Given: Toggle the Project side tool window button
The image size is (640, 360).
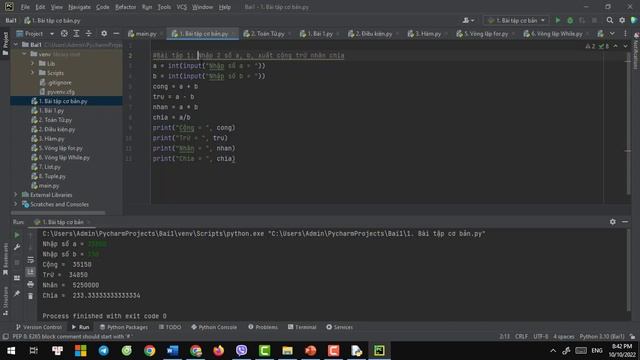Looking at the screenshot, I should coord(5,44).
